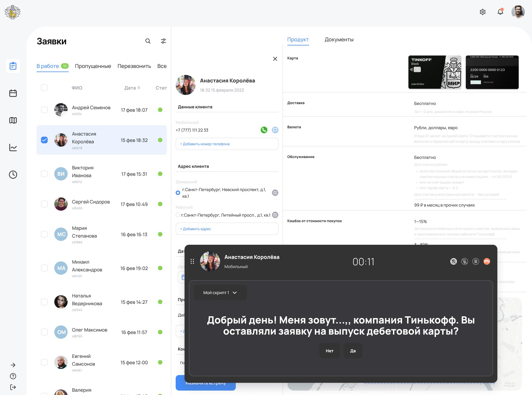The image size is (532, 395).
Task: Uncheck Анастасия Королёва row checkbox
Action: [44, 140]
